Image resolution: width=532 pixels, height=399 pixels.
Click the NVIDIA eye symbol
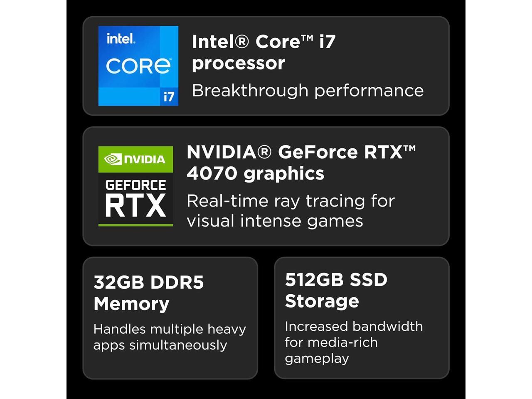coord(113,159)
